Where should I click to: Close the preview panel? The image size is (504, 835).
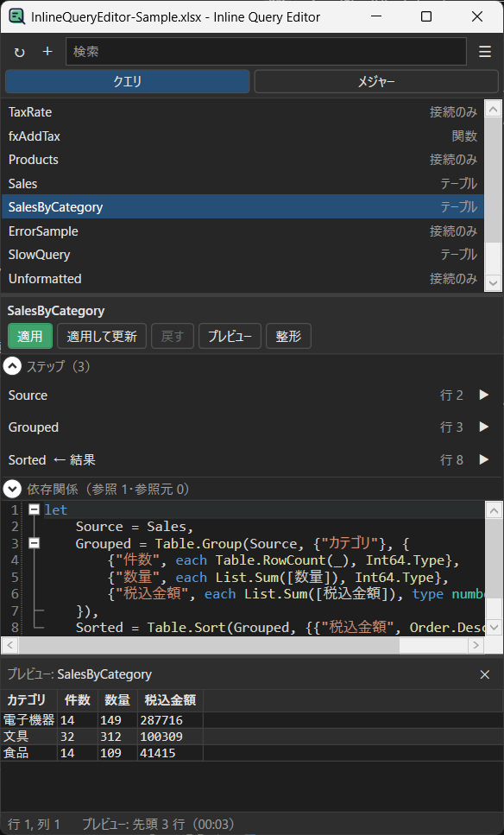(x=484, y=674)
